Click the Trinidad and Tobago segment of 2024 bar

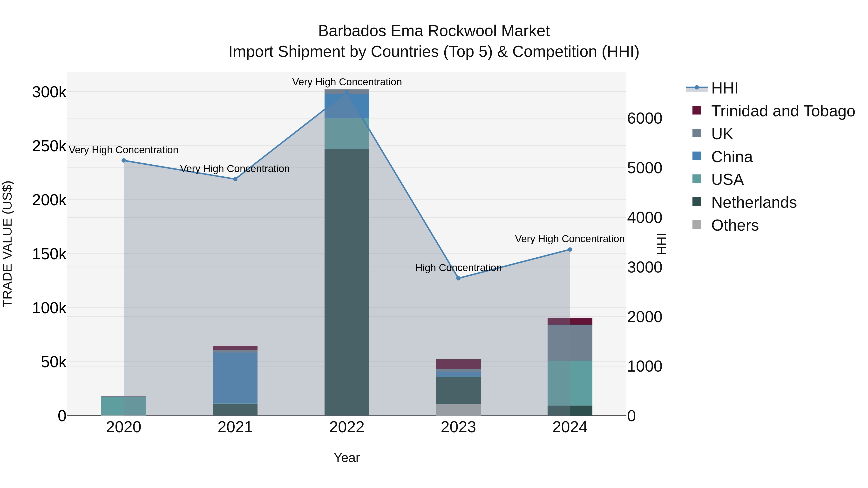point(570,321)
